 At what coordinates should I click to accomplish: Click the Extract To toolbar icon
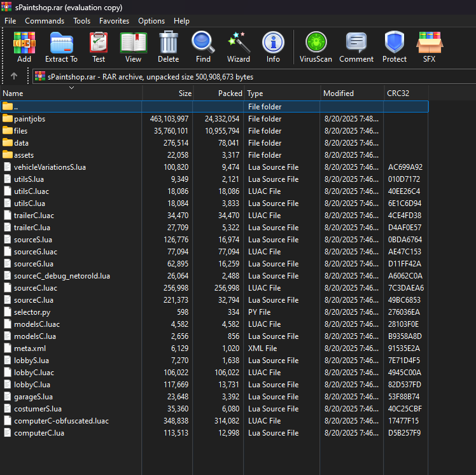click(61, 43)
